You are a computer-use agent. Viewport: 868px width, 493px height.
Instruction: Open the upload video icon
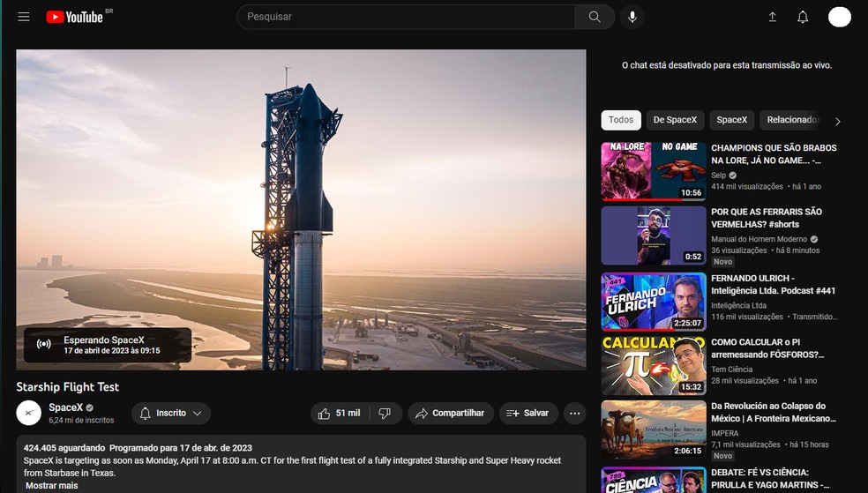772,17
